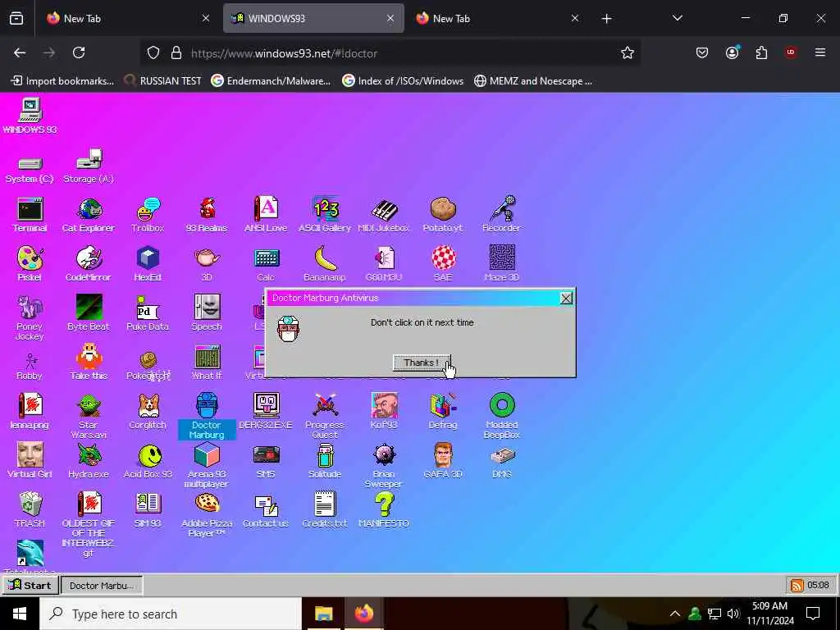
Task: Open the System (C:) drive icon
Action: (30, 171)
